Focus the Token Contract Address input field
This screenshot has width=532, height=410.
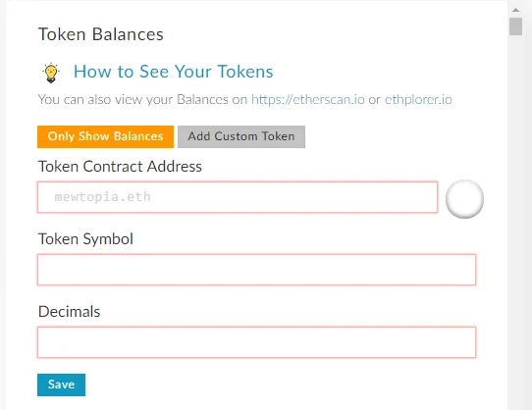tap(238, 197)
